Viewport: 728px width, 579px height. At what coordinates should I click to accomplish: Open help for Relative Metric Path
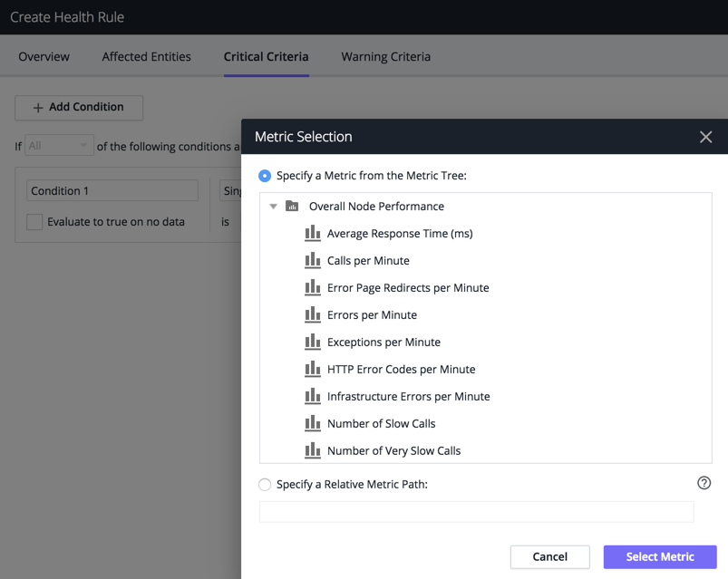point(704,483)
